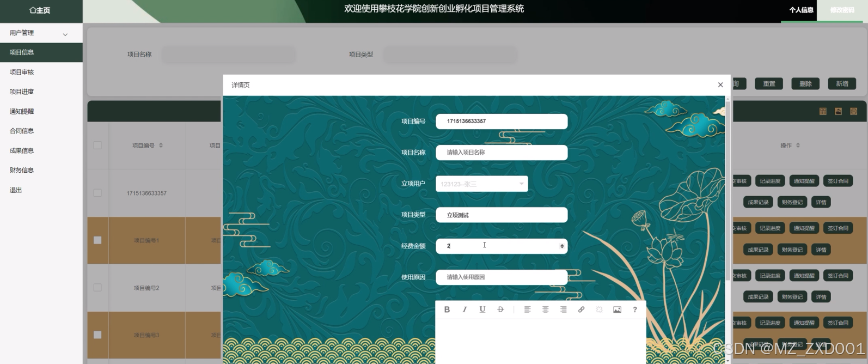Insert an image via the picture icon
868x364 pixels.
click(x=617, y=310)
